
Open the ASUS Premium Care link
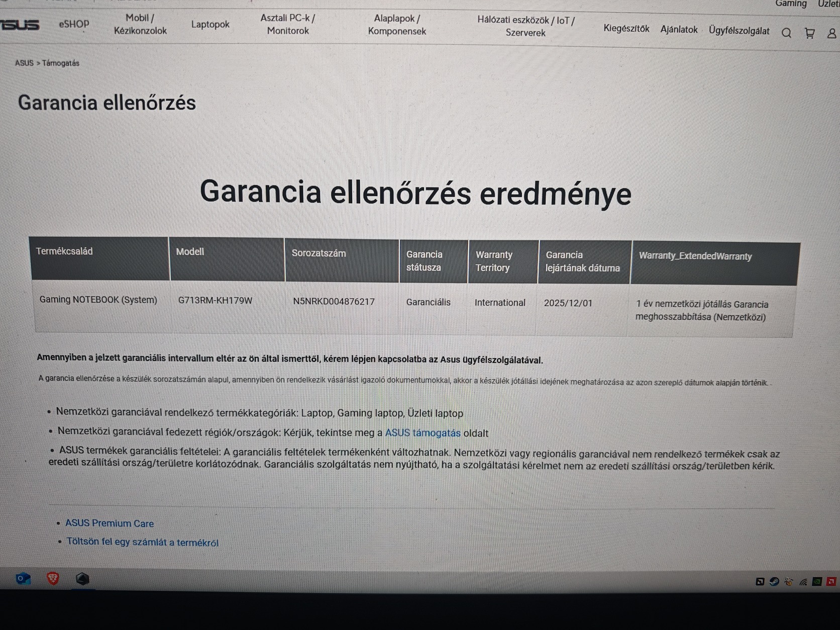(x=110, y=523)
